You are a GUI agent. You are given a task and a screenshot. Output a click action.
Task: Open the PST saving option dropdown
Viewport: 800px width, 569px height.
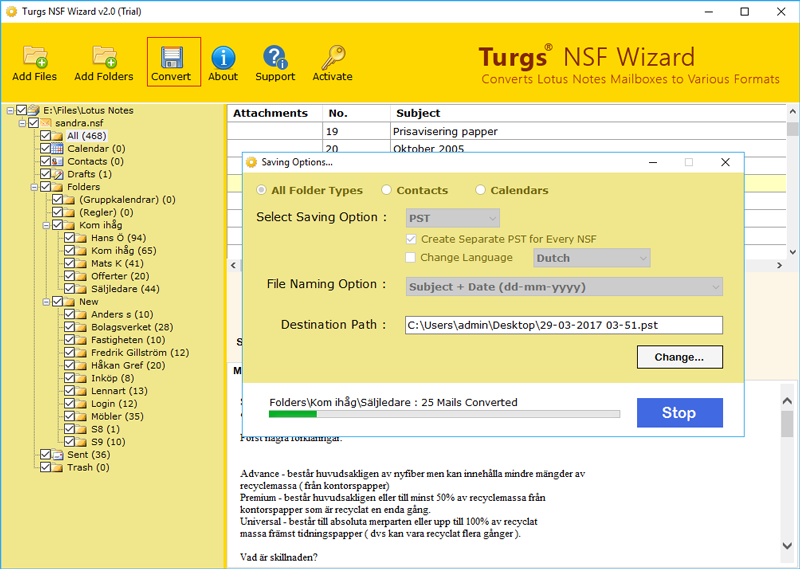[x=453, y=218]
